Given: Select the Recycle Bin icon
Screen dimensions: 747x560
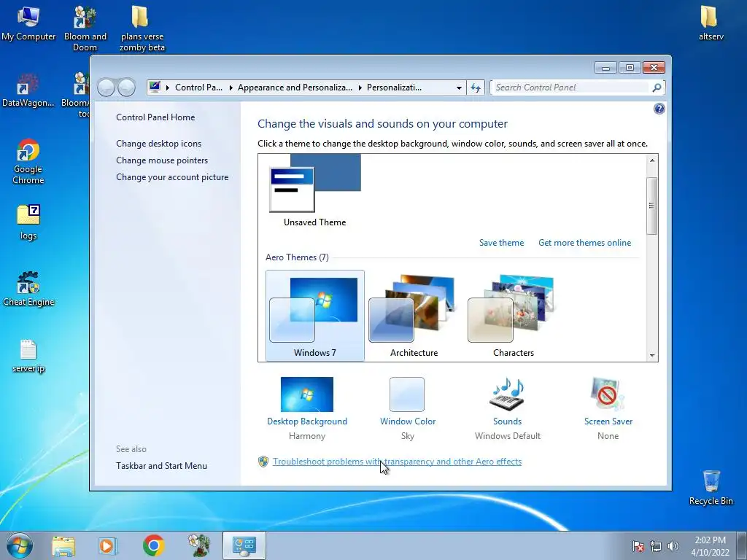Looking at the screenshot, I should (x=711, y=488).
